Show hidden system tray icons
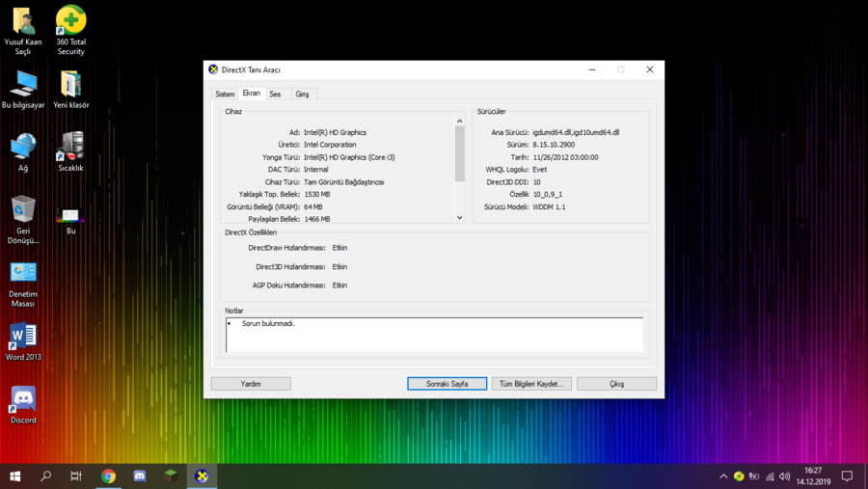Screen dimensions: 868x489 pyautogui.click(x=723, y=476)
